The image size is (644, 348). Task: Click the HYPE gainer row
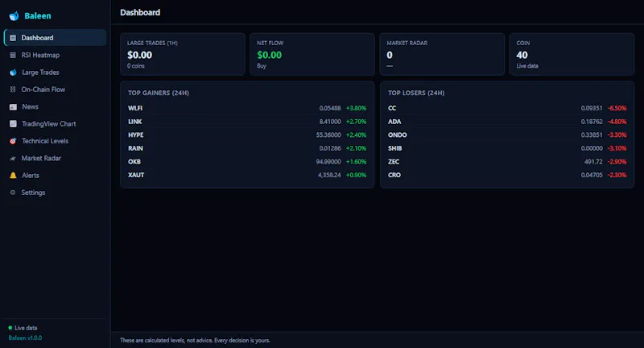[x=247, y=135]
